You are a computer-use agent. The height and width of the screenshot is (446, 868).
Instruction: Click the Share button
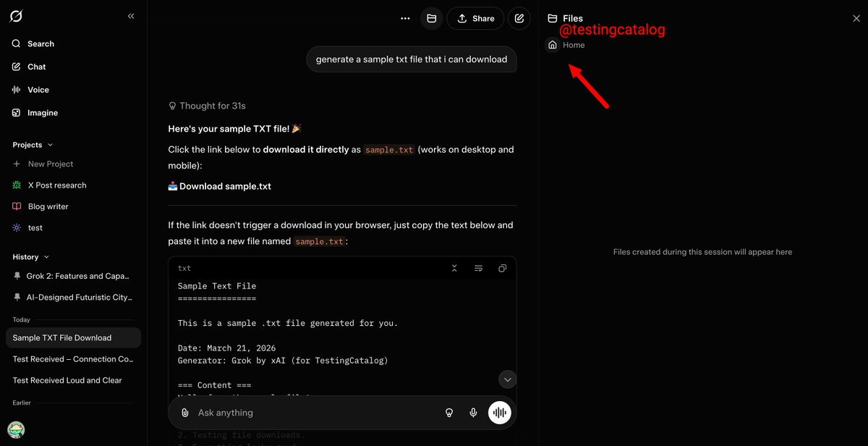pos(475,18)
